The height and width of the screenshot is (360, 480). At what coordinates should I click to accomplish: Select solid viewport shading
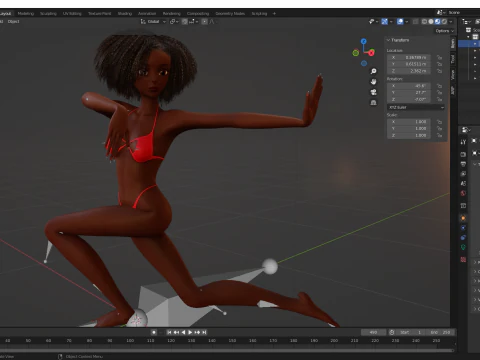click(x=431, y=21)
